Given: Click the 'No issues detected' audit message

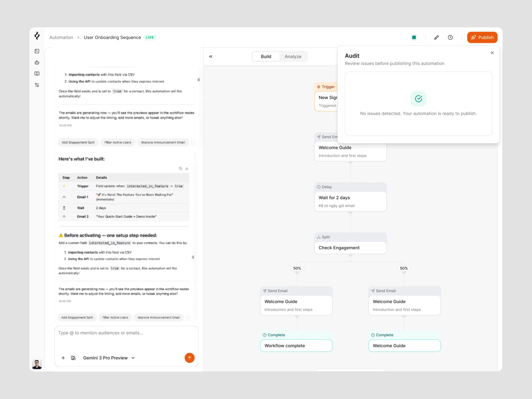Looking at the screenshot, I should 418,114.
